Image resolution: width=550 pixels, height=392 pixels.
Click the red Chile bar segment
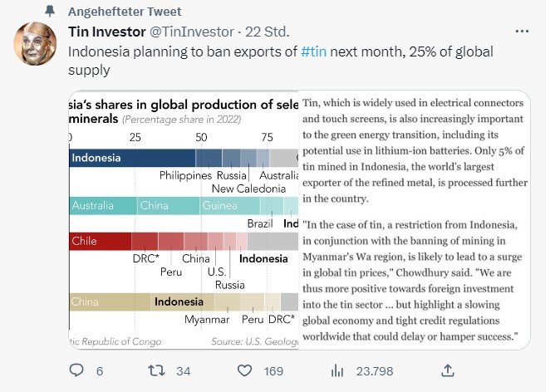[100, 242]
